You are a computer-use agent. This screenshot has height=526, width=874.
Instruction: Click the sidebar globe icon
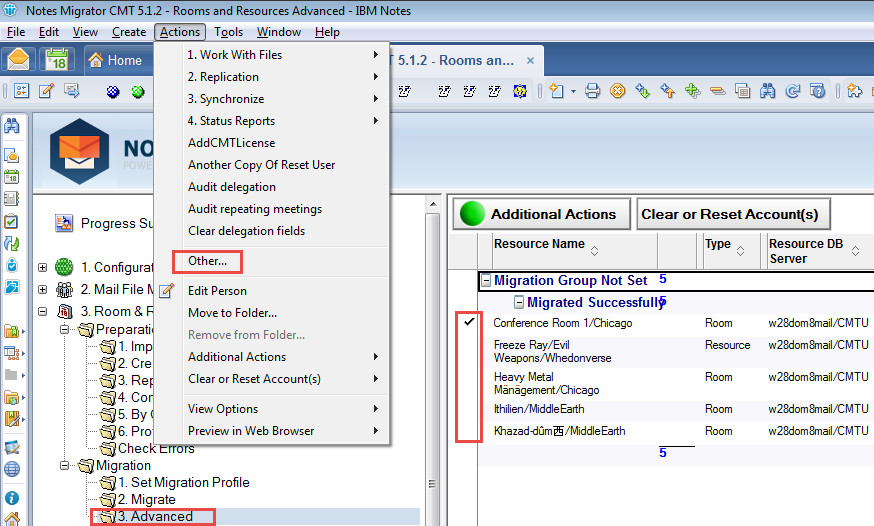(x=12, y=470)
